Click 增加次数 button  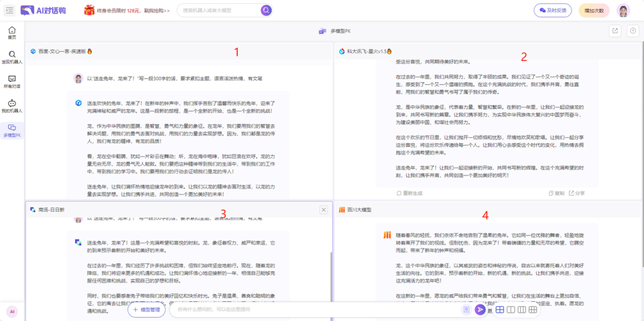(594, 10)
